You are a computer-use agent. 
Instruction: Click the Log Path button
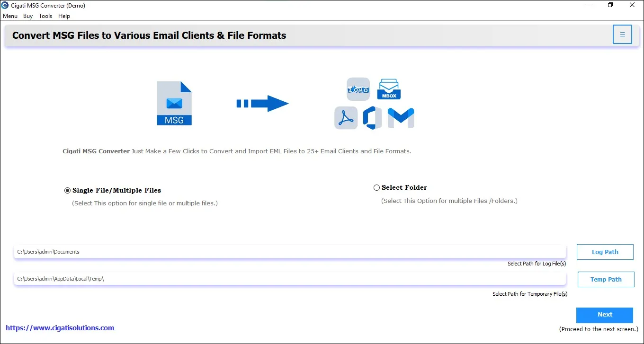click(605, 252)
